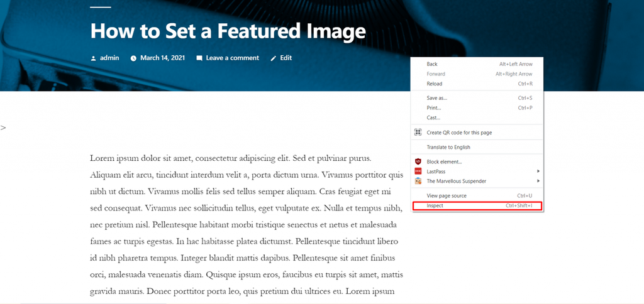Open the admin author link
The height and width of the screenshot is (304, 644).
(109, 58)
